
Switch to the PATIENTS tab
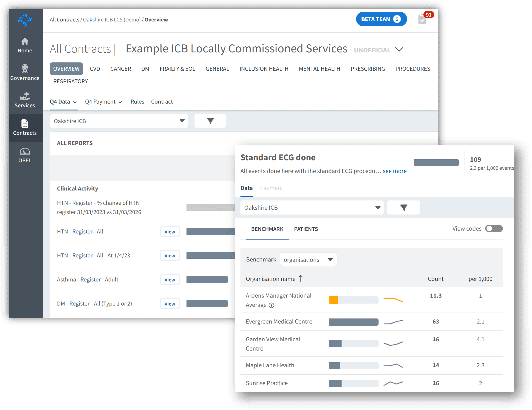[306, 229]
